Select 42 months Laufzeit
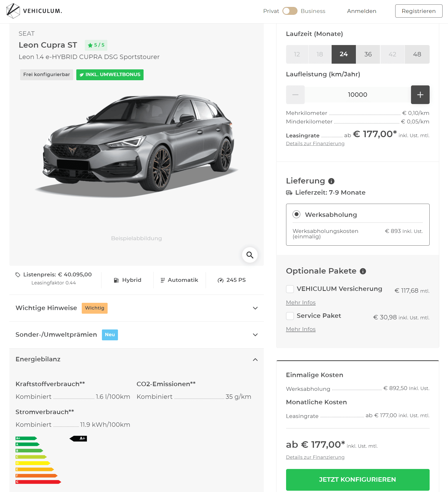 pos(392,54)
